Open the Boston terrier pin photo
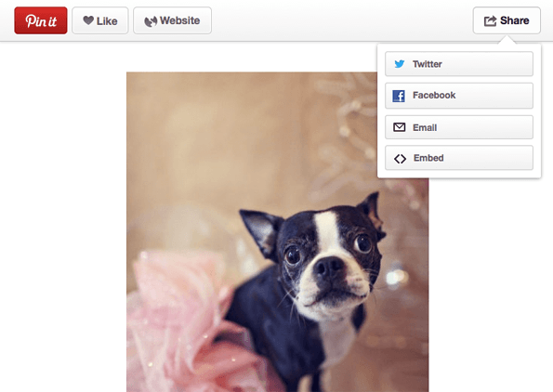This screenshot has width=553, height=392. [278, 232]
